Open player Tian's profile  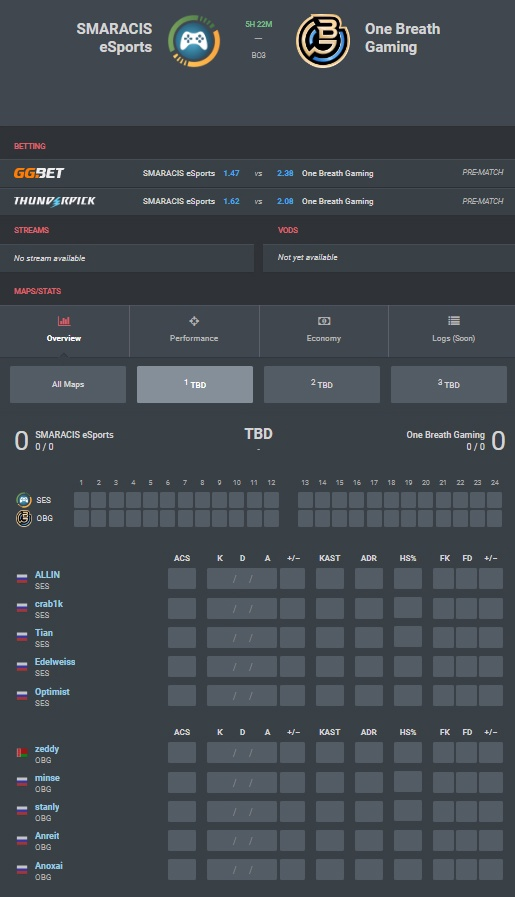click(43, 633)
